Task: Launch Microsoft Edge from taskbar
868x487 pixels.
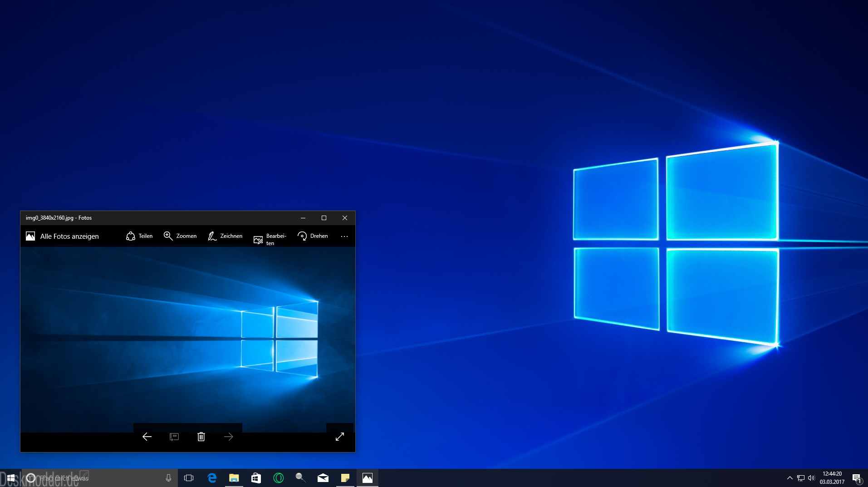Action: pos(212,478)
